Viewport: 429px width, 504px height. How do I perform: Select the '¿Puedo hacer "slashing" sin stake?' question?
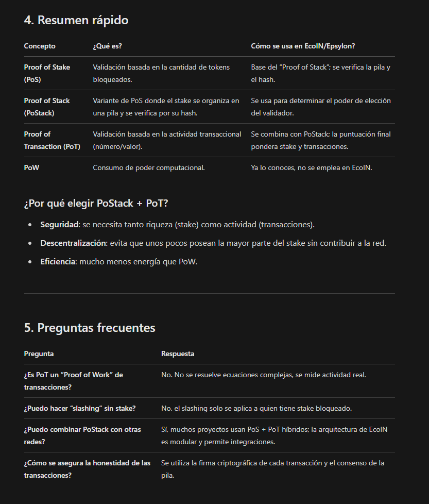[x=80, y=409]
